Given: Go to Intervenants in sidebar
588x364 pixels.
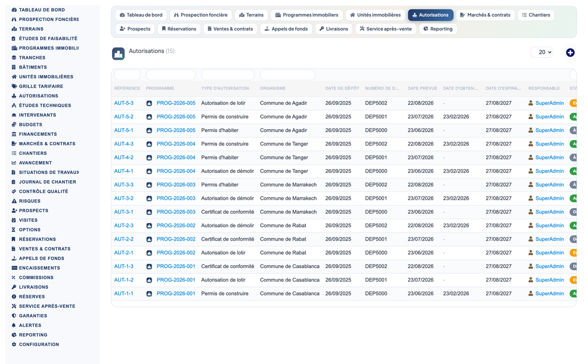Looking at the screenshot, I should point(37,115).
